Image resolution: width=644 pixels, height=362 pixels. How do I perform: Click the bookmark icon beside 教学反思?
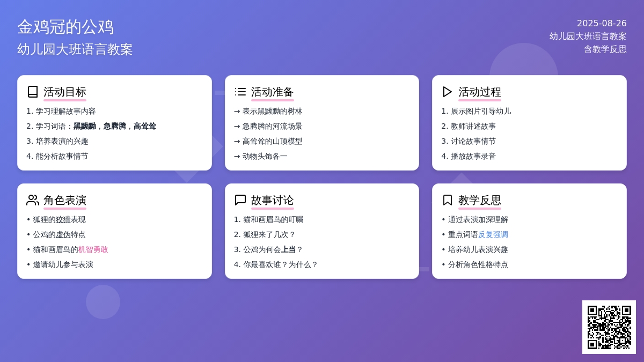click(448, 200)
